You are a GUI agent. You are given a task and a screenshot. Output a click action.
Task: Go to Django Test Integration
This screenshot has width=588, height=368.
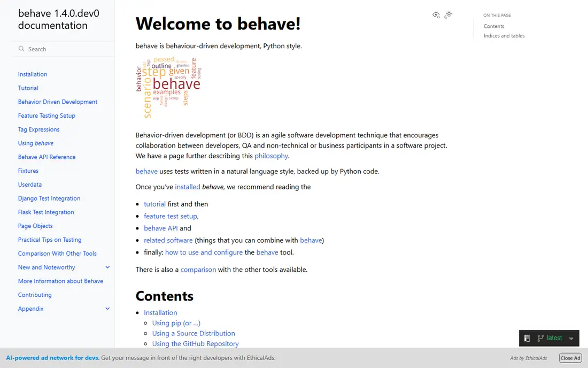coord(49,198)
